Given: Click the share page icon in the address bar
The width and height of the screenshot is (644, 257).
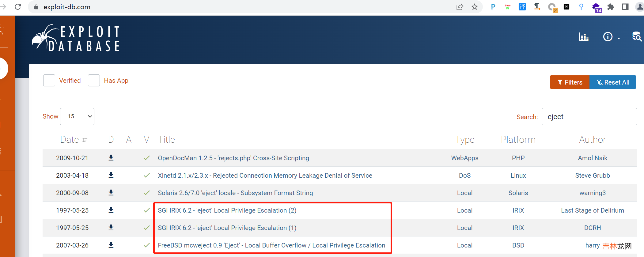Looking at the screenshot, I should 460,7.
